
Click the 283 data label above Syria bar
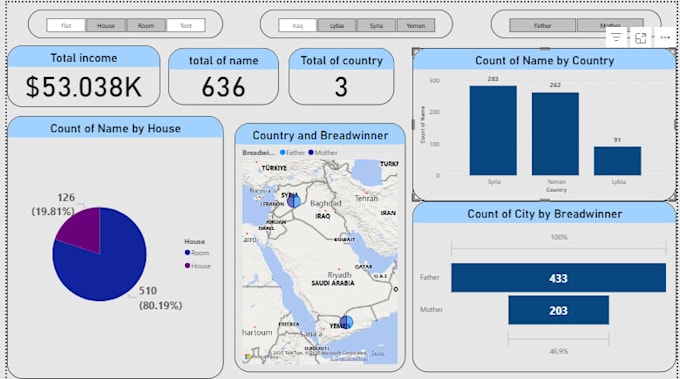tap(493, 79)
